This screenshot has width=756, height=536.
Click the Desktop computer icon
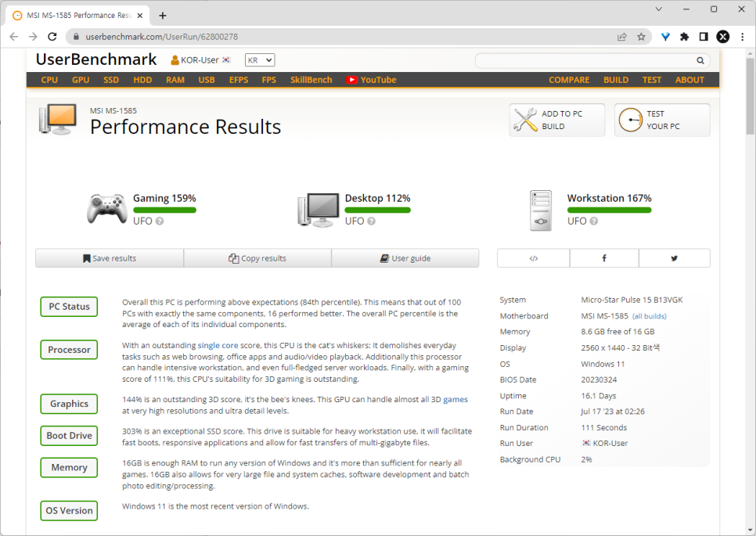[319, 210]
